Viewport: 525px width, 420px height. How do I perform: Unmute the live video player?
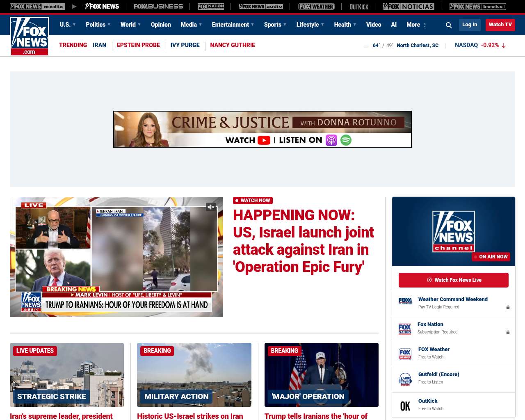211,207
